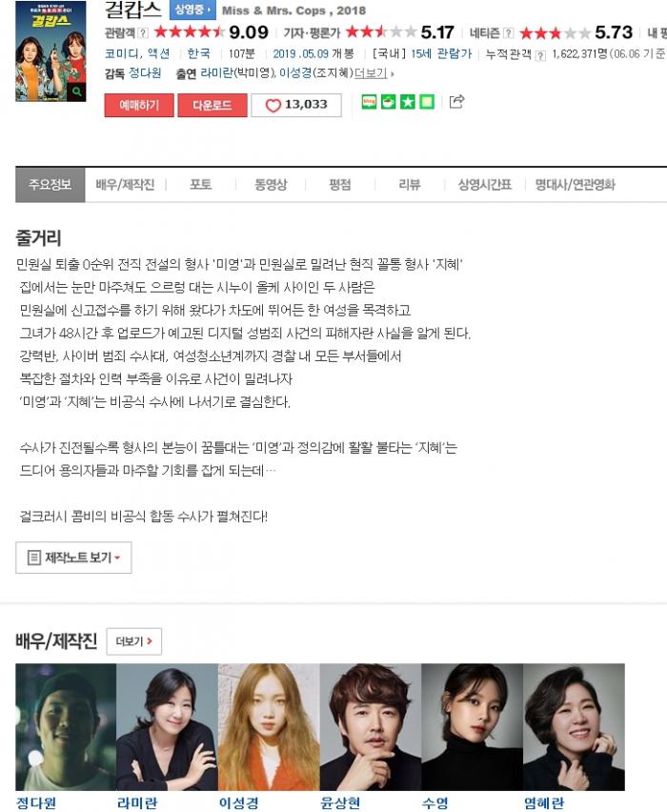Screen dimensions: 667x812
Task: Click the green star bookmark icon
Action: [x=408, y=102]
